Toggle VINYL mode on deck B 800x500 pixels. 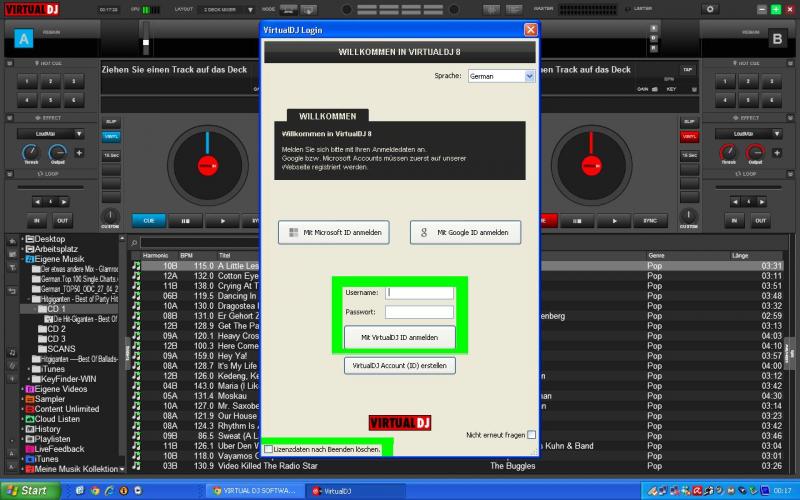click(687, 136)
